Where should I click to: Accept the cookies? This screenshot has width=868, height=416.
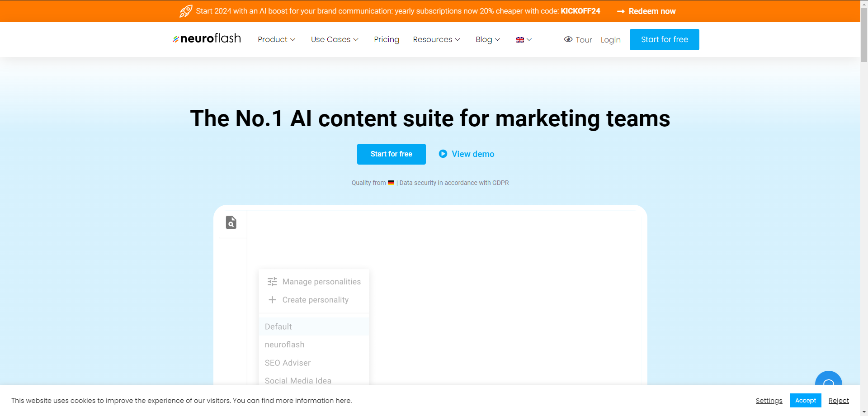point(805,401)
